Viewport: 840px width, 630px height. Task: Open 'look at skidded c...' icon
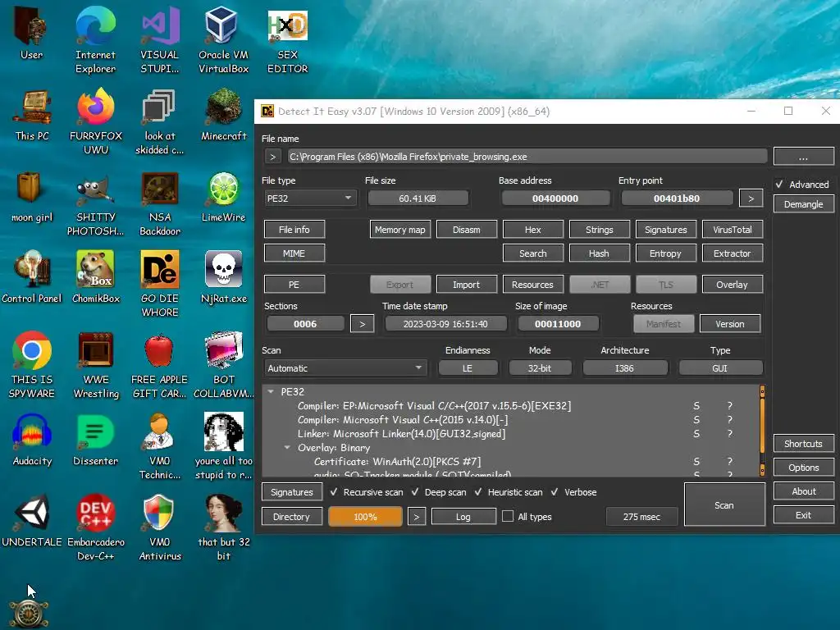pyautogui.click(x=159, y=122)
